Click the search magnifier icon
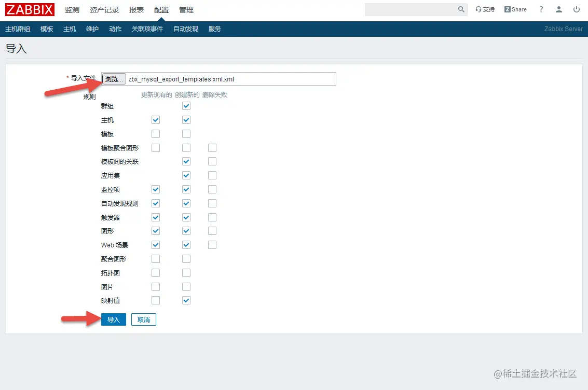 [460, 9]
